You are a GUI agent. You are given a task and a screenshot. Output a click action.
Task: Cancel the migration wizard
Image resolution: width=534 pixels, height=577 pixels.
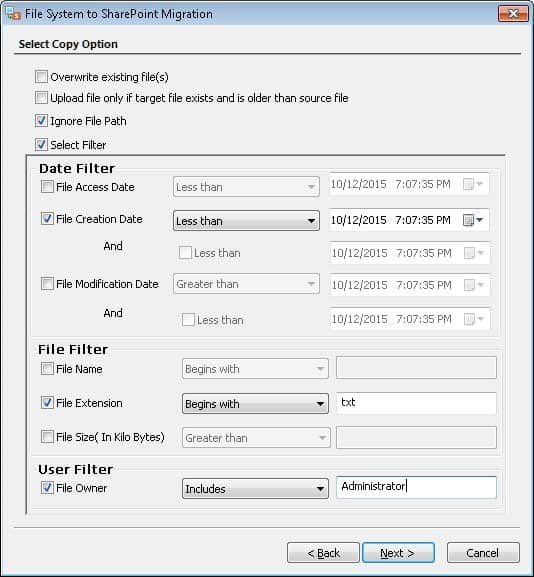pyautogui.click(x=483, y=553)
